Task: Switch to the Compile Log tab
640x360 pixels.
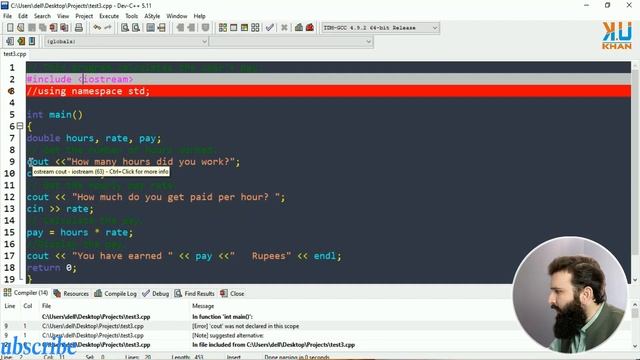Action: [x=115, y=293]
